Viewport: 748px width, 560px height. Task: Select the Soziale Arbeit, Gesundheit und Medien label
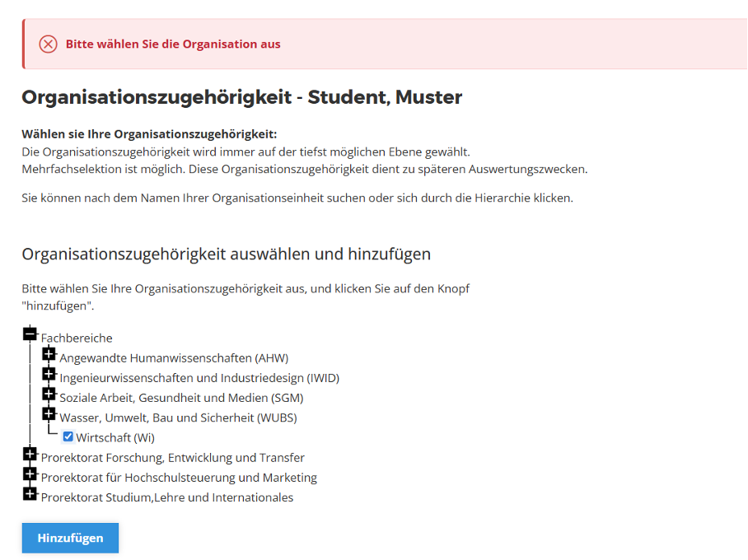tap(181, 398)
